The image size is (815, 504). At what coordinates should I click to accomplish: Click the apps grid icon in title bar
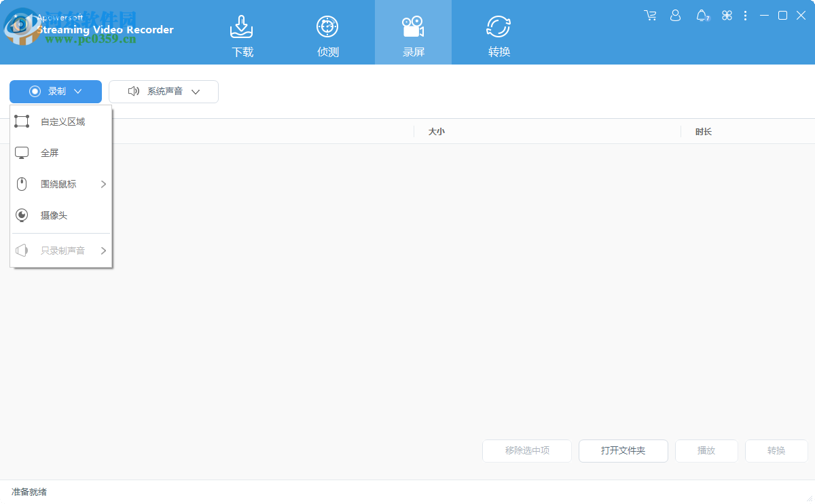(727, 15)
